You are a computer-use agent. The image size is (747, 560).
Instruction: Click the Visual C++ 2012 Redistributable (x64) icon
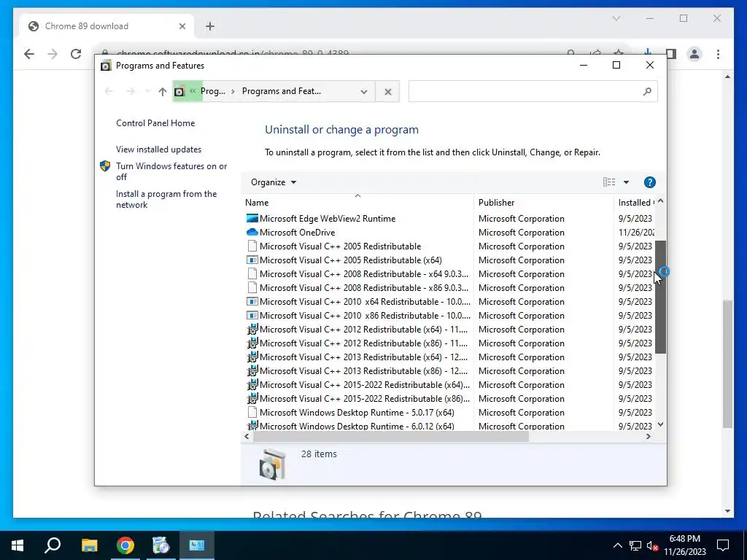click(252, 329)
